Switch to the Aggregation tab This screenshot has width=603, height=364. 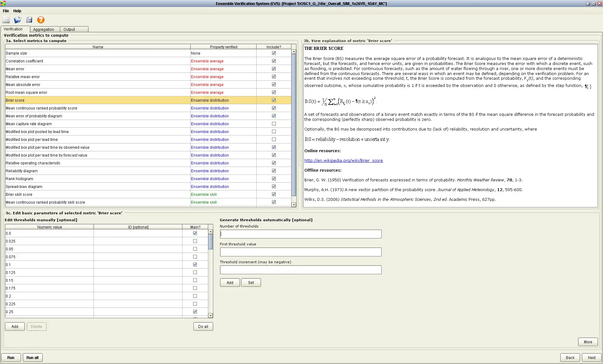pos(44,29)
